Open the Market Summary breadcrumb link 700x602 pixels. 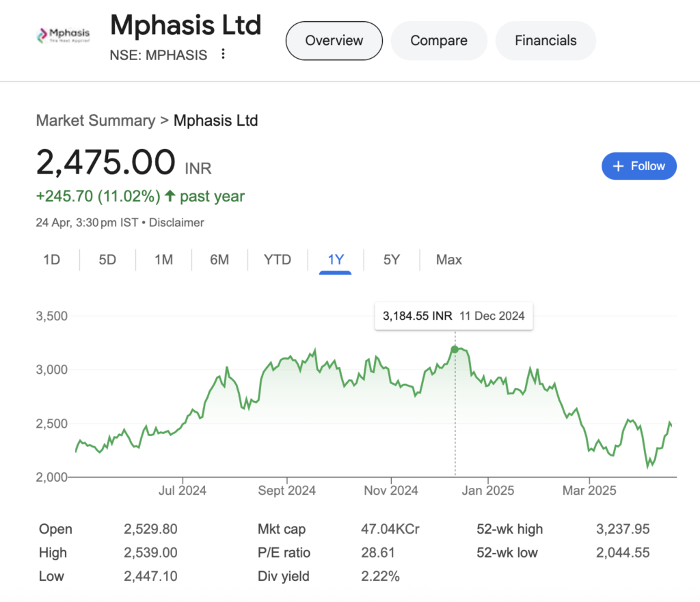96,120
